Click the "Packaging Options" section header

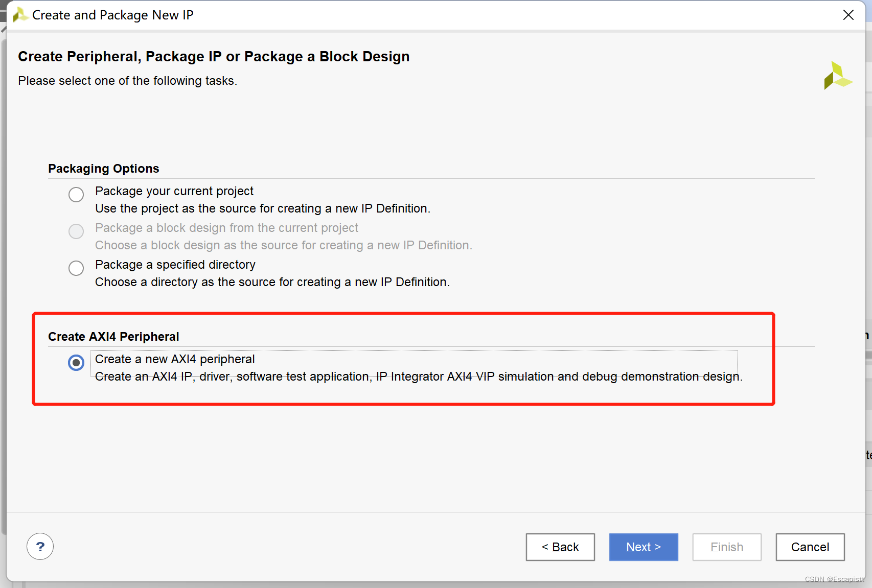[x=103, y=169]
